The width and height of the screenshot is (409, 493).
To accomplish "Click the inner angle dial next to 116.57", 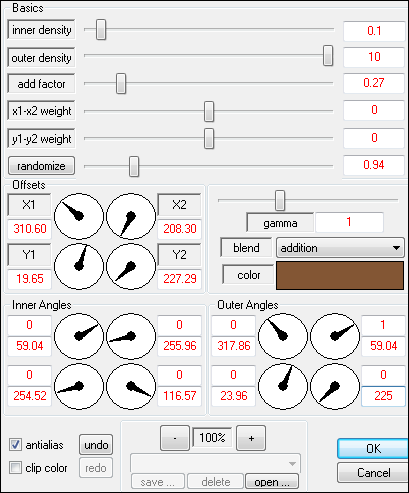I will click(x=131, y=386).
